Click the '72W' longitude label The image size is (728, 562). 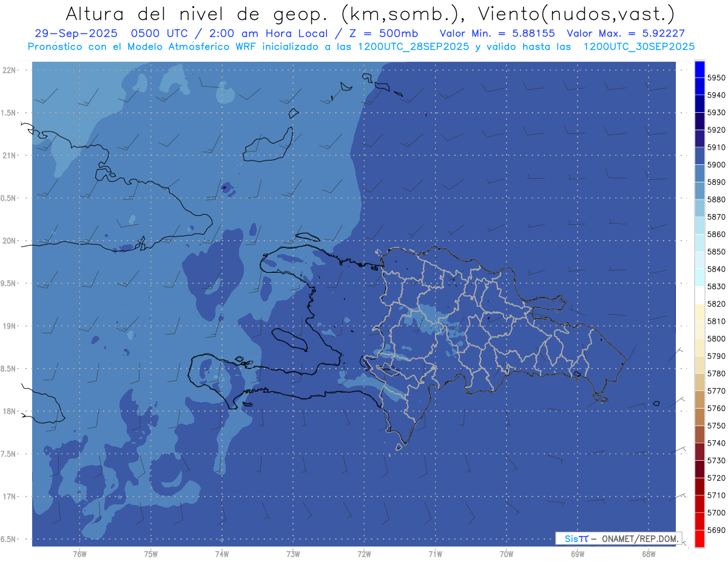coord(364,554)
